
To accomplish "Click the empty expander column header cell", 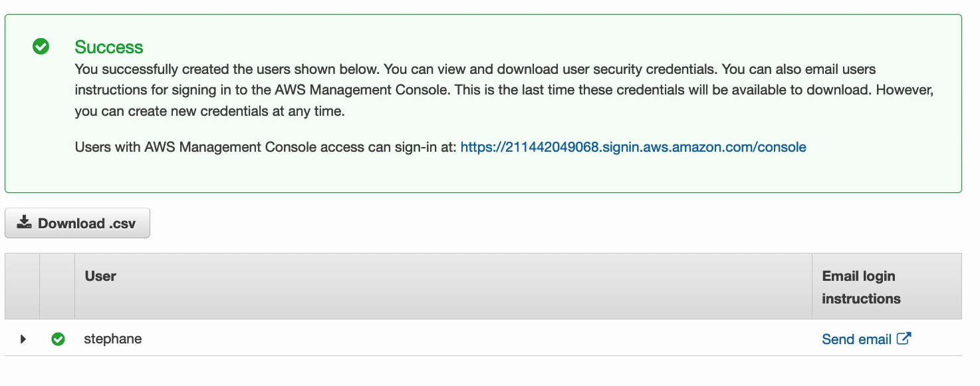I will [x=22, y=286].
